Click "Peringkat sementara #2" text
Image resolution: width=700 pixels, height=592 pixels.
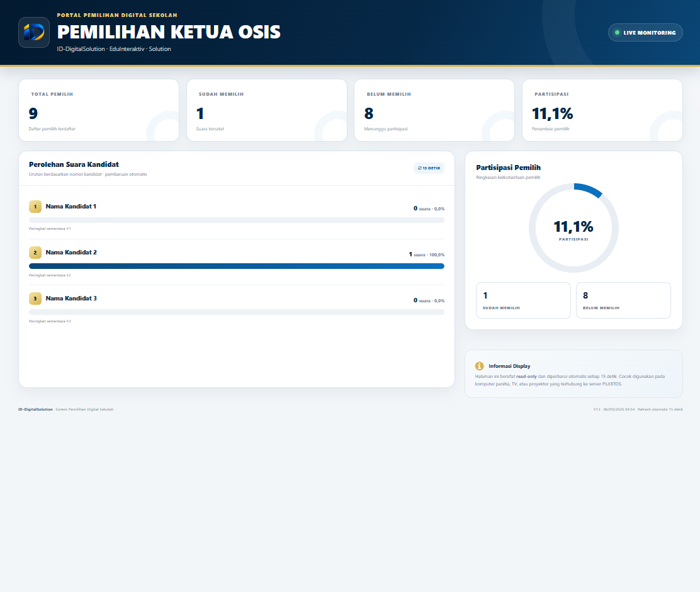[50, 275]
